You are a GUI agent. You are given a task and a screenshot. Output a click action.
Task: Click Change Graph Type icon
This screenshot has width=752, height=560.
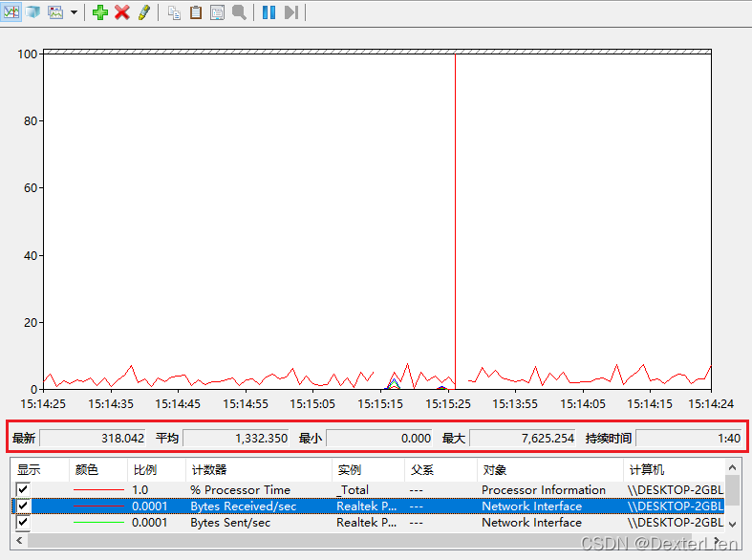(55, 12)
